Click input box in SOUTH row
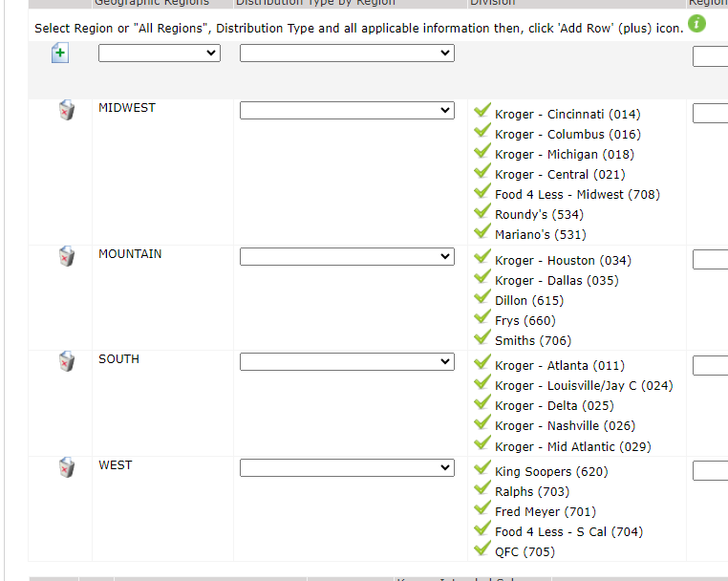Screen dimensions: 728x581 (x=710, y=365)
